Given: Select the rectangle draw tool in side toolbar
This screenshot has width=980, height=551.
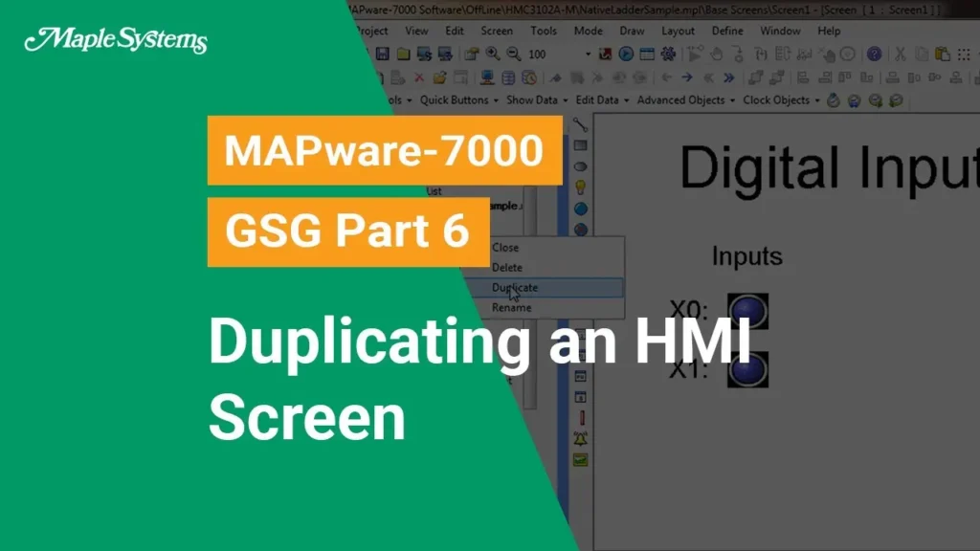Looking at the screenshot, I should pyautogui.click(x=580, y=145).
